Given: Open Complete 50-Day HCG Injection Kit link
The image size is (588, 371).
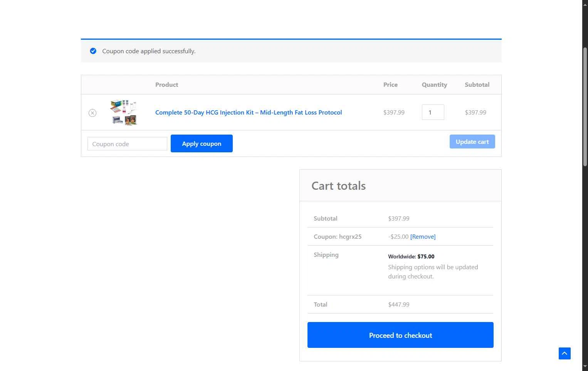Looking at the screenshot, I should coord(249,112).
